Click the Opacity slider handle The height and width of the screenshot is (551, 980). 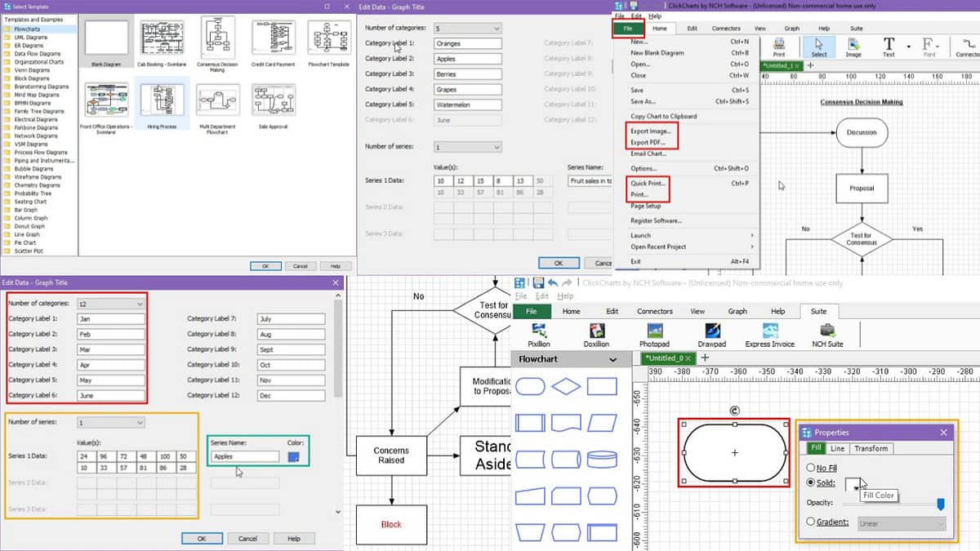[x=941, y=504]
